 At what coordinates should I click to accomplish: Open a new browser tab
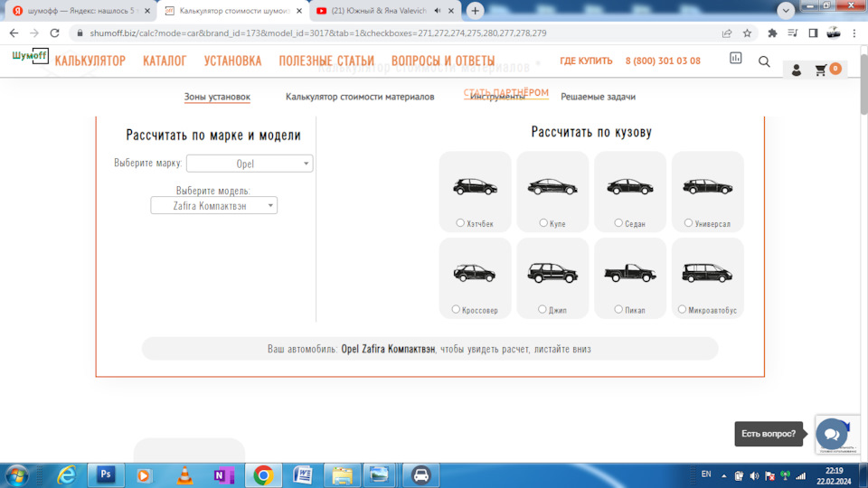click(x=475, y=11)
